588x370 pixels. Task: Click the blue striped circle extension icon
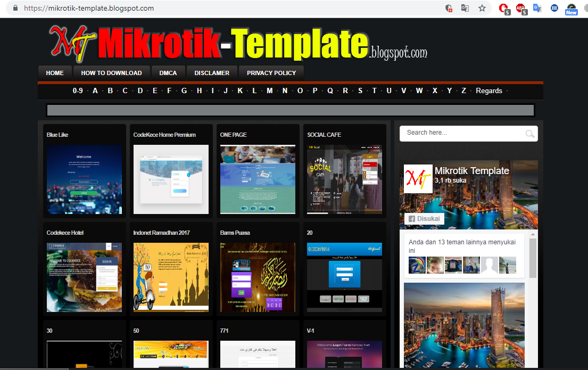click(554, 8)
